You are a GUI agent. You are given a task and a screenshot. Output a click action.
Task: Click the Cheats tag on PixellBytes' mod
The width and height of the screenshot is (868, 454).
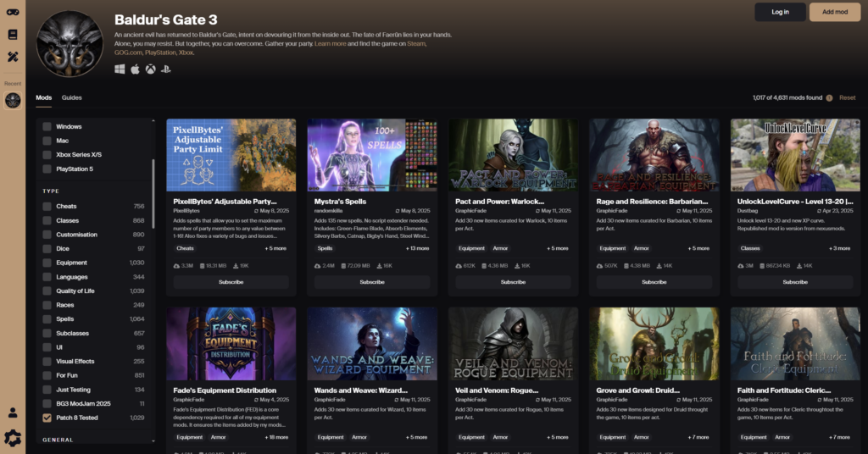coord(185,248)
